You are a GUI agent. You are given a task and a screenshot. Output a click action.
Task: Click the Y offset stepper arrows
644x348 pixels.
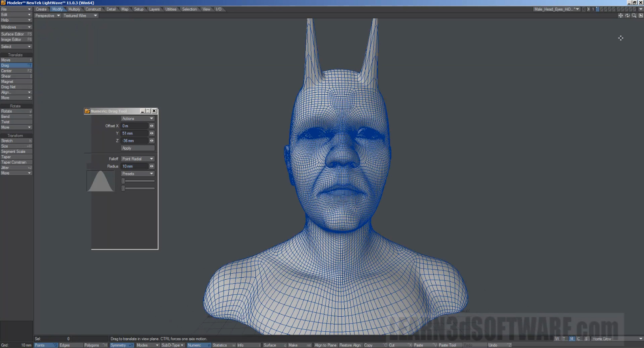point(152,133)
